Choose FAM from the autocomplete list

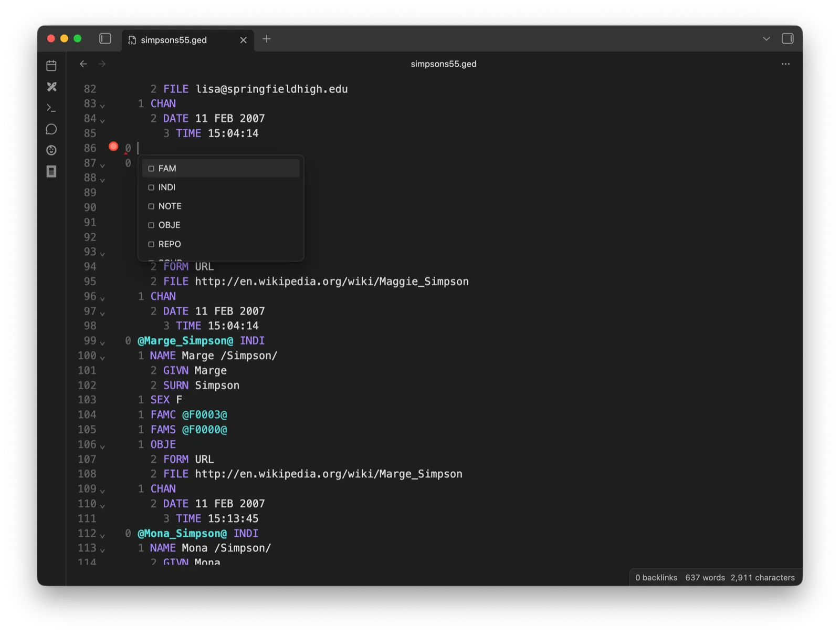pos(220,169)
